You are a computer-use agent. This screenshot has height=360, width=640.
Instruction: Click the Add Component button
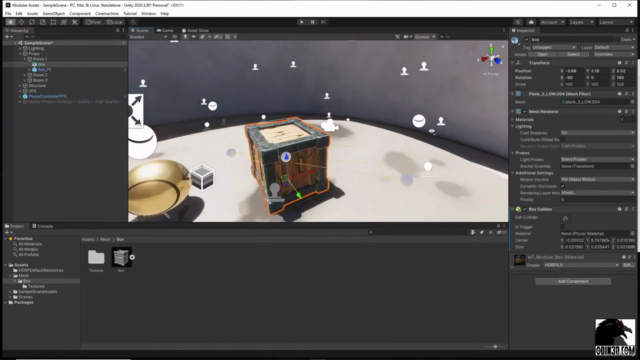(x=573, y=281)
